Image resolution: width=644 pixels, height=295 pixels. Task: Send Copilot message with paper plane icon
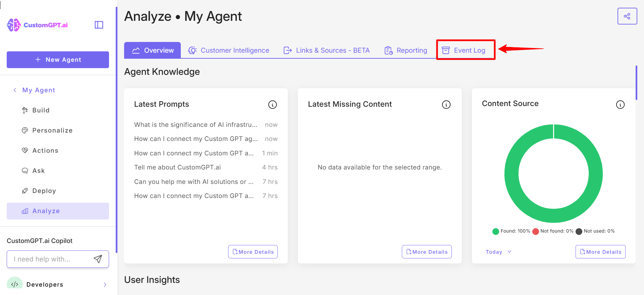[x=98, y=259]
